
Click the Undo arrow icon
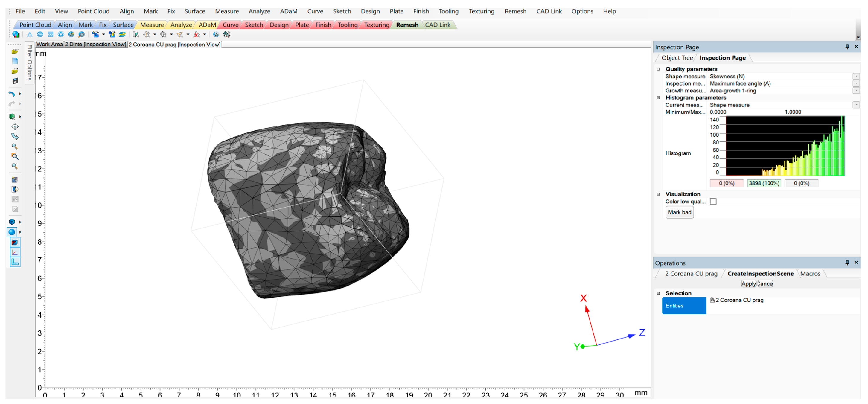[x=12, y=94]
